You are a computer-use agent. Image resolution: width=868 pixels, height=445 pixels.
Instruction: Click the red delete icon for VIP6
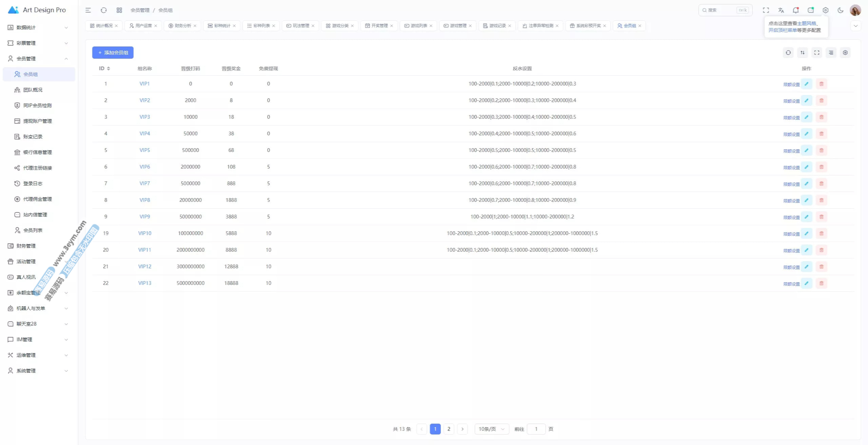[821, 167]
